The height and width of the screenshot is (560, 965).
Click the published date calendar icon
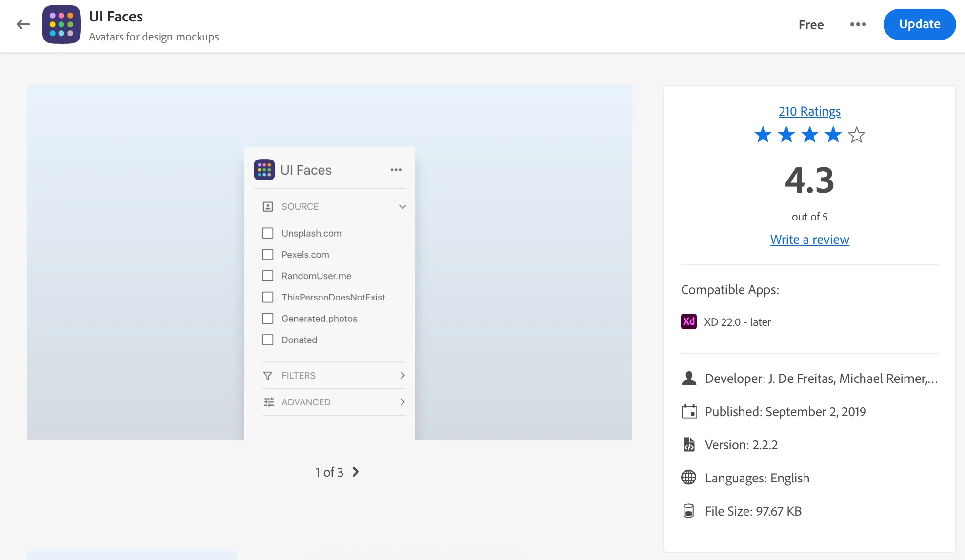pyautogui.click(x=689, y=412)
